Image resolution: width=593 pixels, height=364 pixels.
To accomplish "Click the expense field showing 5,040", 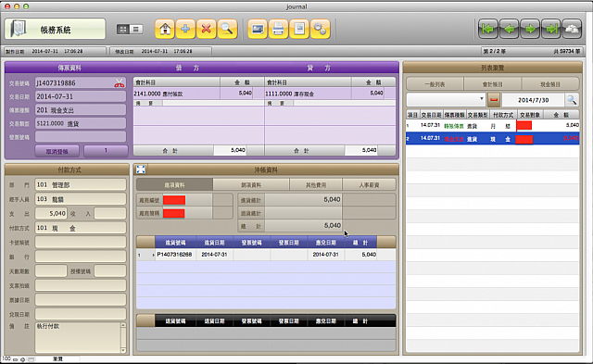I will pyautogui.click(x=51, y=213).
